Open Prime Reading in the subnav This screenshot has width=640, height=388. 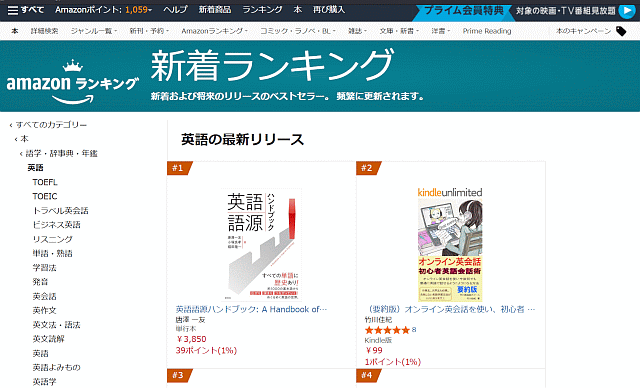point(487,31)
